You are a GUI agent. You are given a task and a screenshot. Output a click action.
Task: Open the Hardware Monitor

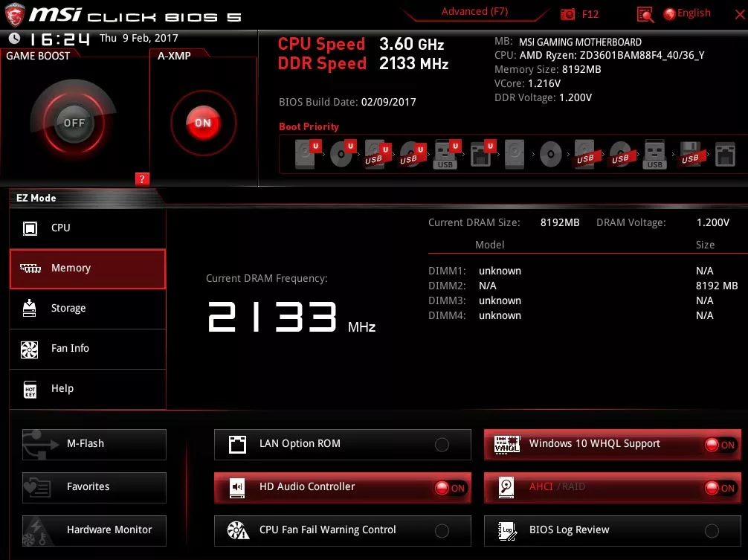point(94,530)
